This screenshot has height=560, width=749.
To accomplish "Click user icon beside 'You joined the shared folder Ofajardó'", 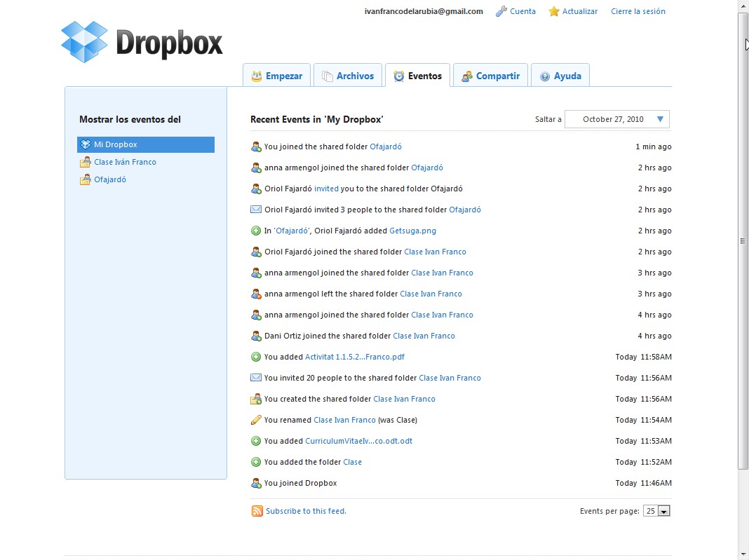I will coord(256,146).
